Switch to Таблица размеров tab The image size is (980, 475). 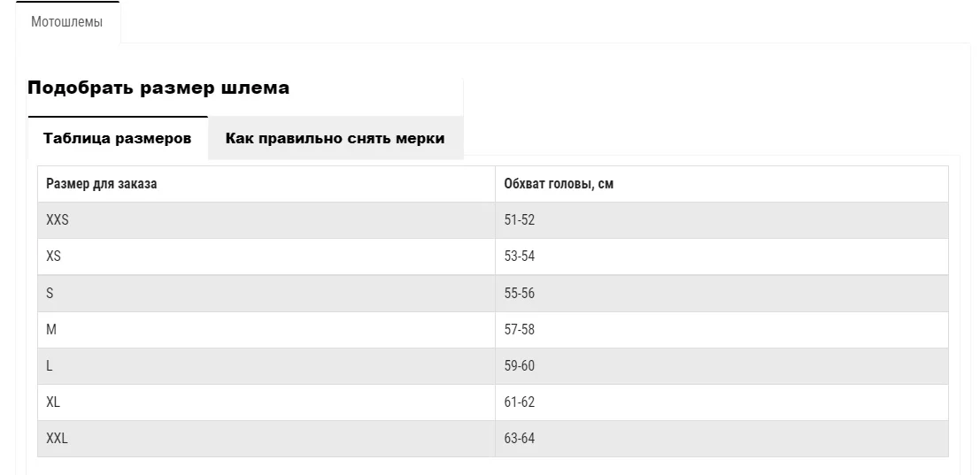pos(117,139)
